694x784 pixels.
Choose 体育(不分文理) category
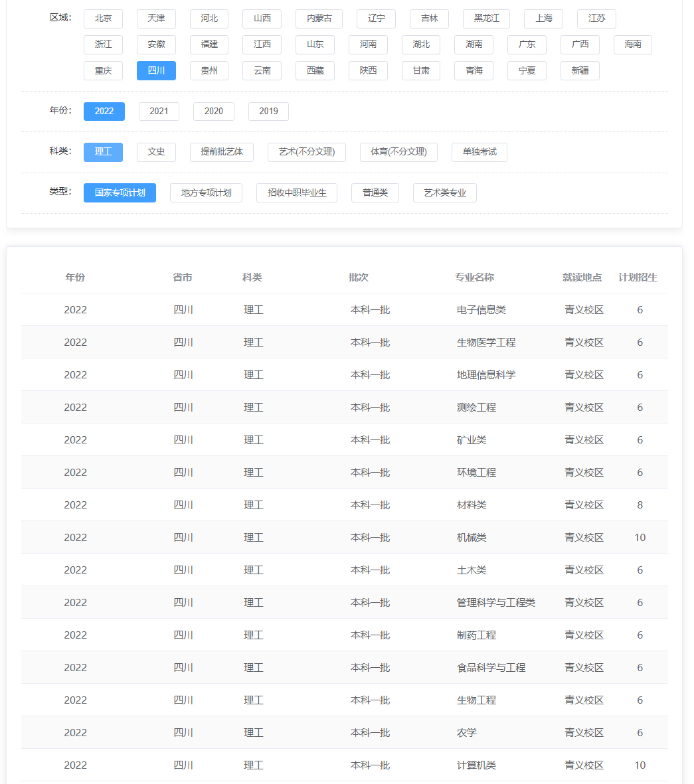[x=398, y=152]
